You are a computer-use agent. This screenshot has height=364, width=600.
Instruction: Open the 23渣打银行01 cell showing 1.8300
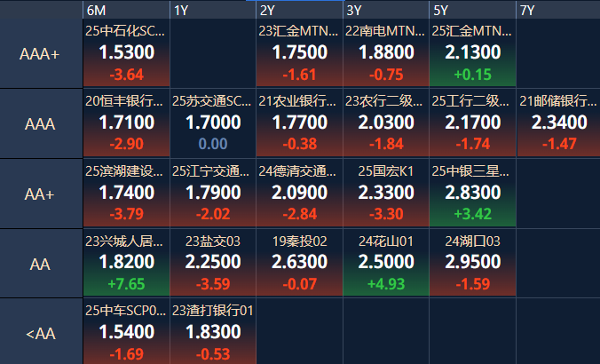[212, 332]
